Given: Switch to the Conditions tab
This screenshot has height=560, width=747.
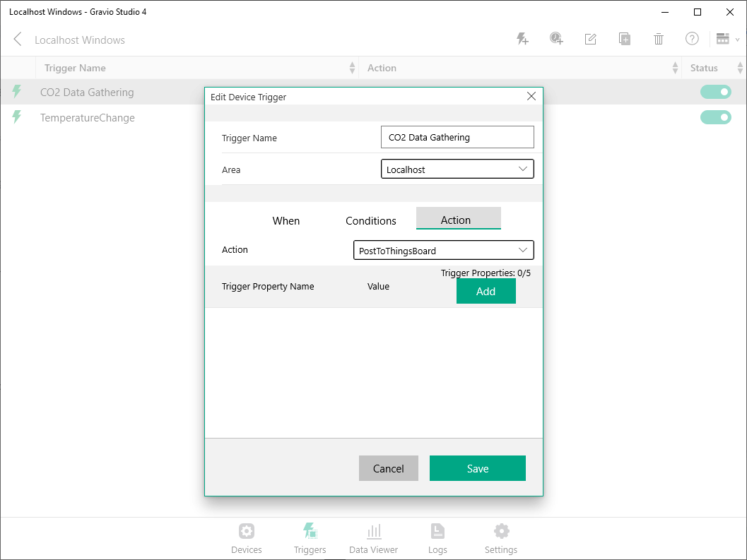Looking at the screenshot, I should pos(370,220).
